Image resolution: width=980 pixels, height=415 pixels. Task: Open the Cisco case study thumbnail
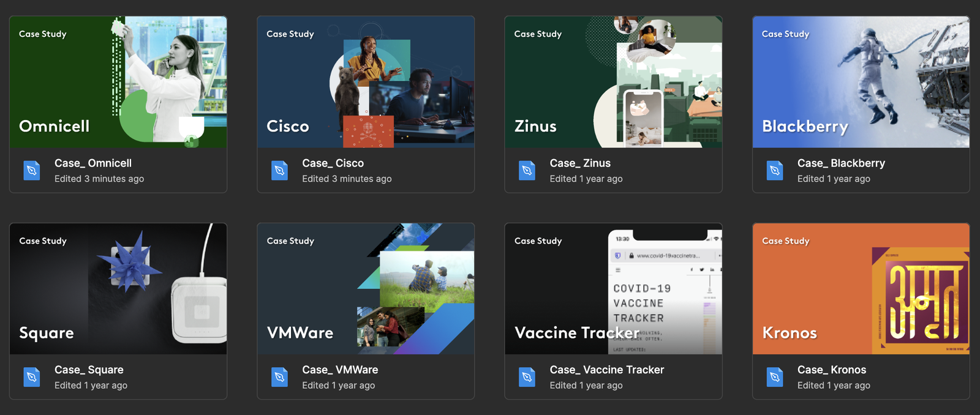click(x=366, y=82)
